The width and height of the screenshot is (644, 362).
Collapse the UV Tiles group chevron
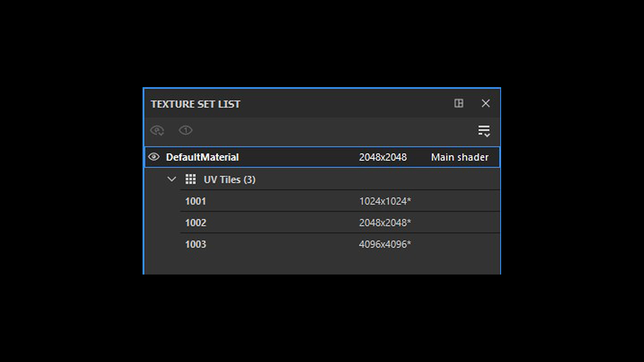172,180
